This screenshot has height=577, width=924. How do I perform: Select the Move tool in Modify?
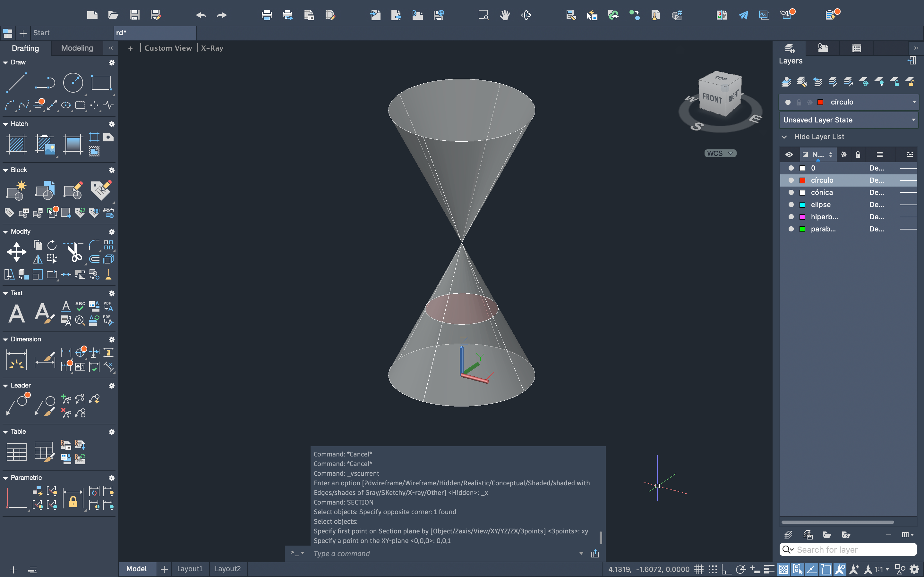[16, 252]
